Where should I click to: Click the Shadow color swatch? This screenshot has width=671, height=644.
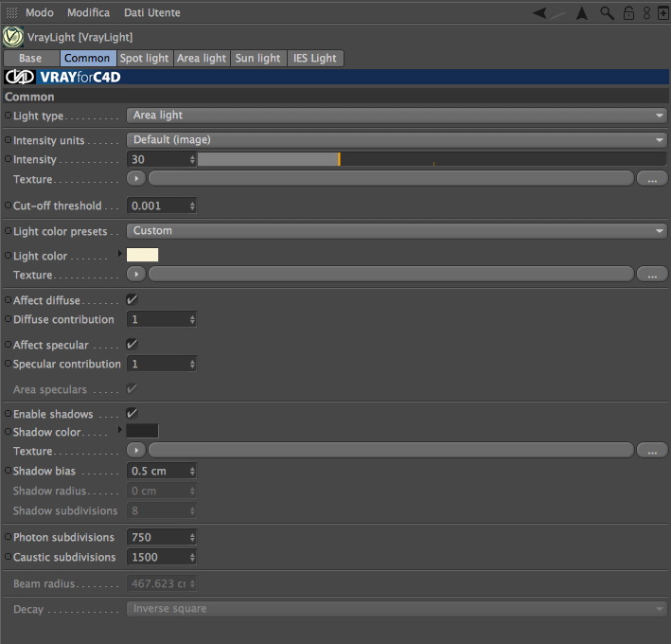142,431
